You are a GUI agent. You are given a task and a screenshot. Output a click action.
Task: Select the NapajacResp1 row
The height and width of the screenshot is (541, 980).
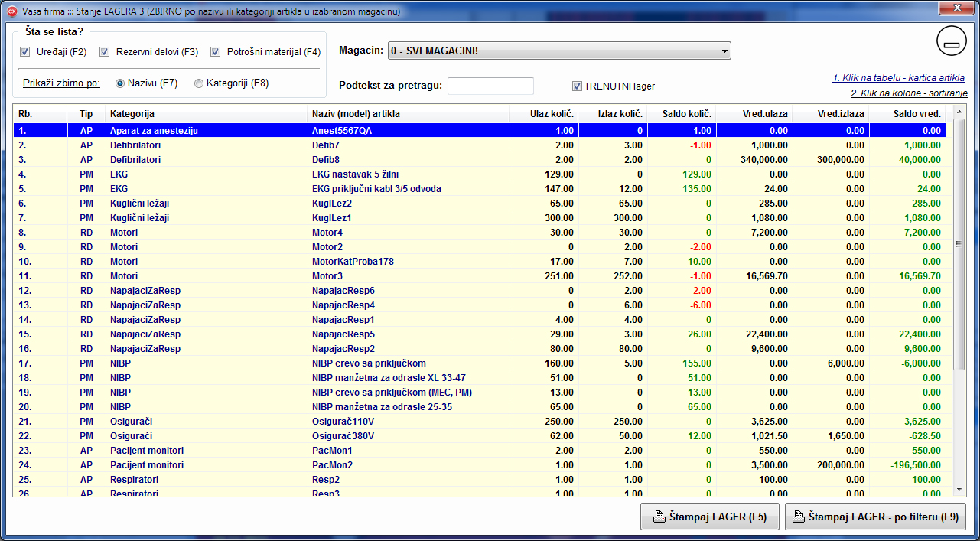pos(480,320)
